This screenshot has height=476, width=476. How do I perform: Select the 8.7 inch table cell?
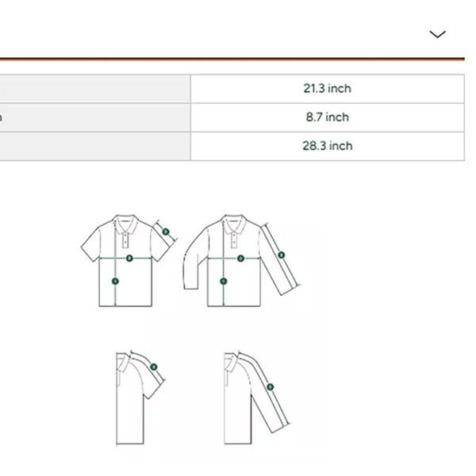tap(327, 117)
